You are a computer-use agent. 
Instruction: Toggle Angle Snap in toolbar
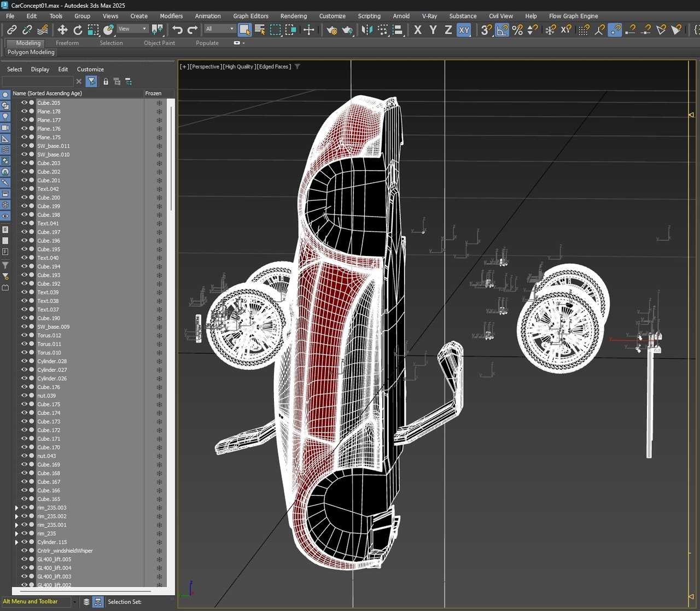(501, 30)
